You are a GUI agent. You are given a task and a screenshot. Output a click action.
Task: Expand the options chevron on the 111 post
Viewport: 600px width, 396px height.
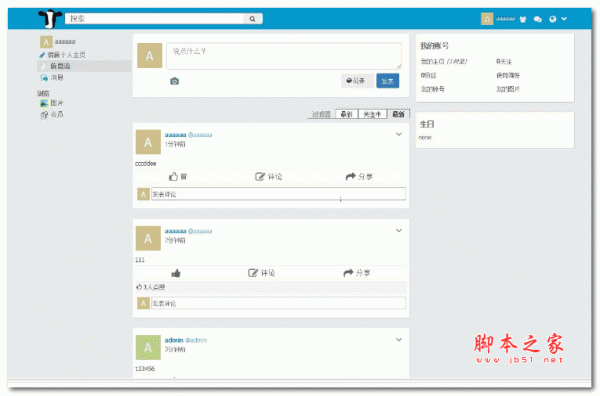399,230
